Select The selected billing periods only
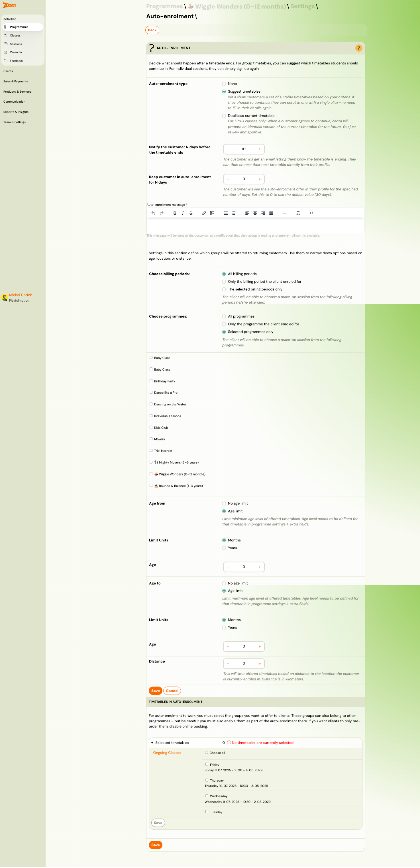The width and height of the screenshot is (420, 868). pyautogui.click(x=224, y=289)
